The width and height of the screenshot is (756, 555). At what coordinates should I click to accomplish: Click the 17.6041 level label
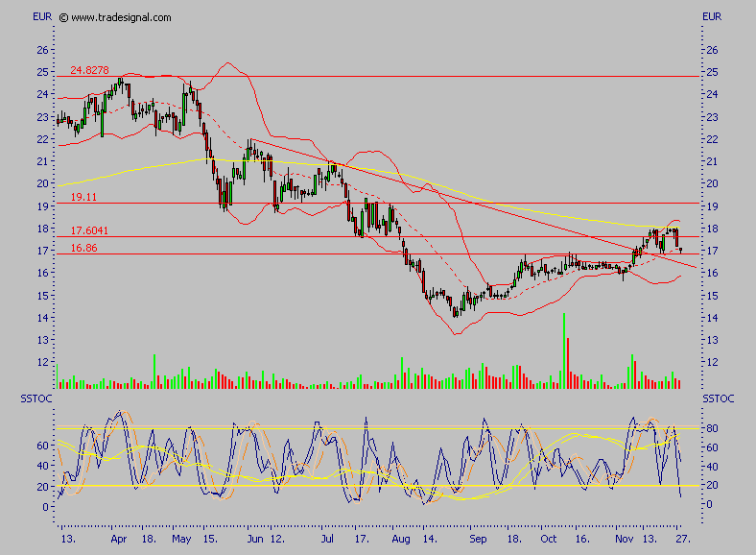(89, 230)
